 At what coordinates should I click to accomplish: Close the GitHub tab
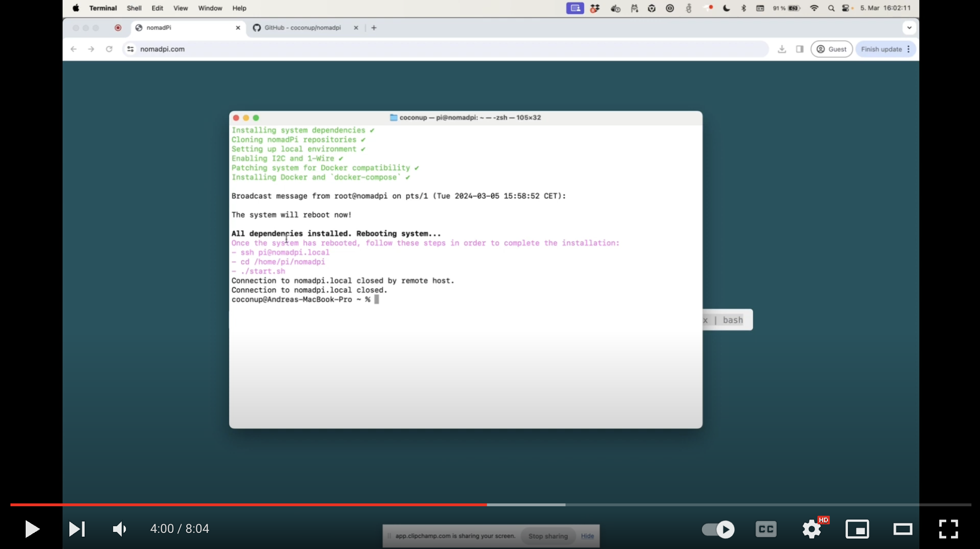(356, 28)
